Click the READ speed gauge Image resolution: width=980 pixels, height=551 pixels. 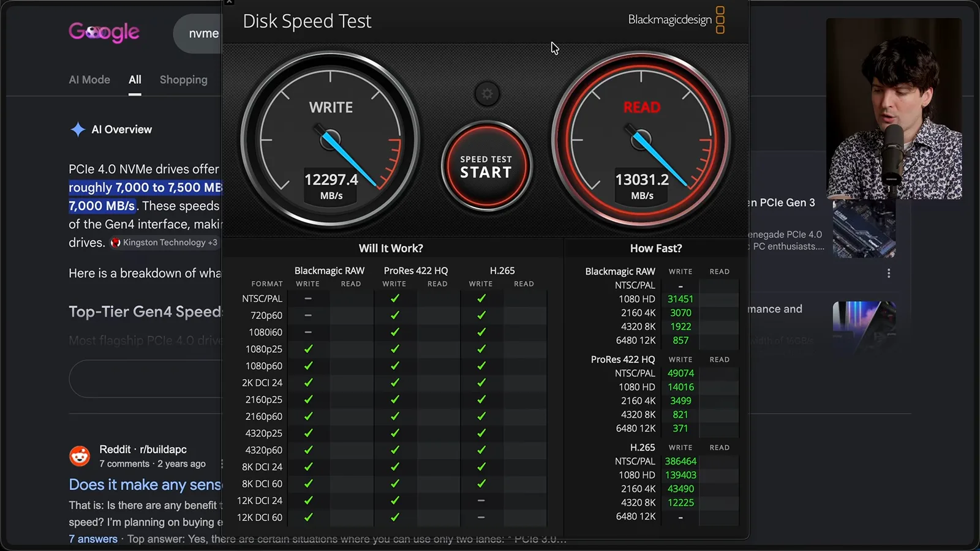[x=641, y=141]
